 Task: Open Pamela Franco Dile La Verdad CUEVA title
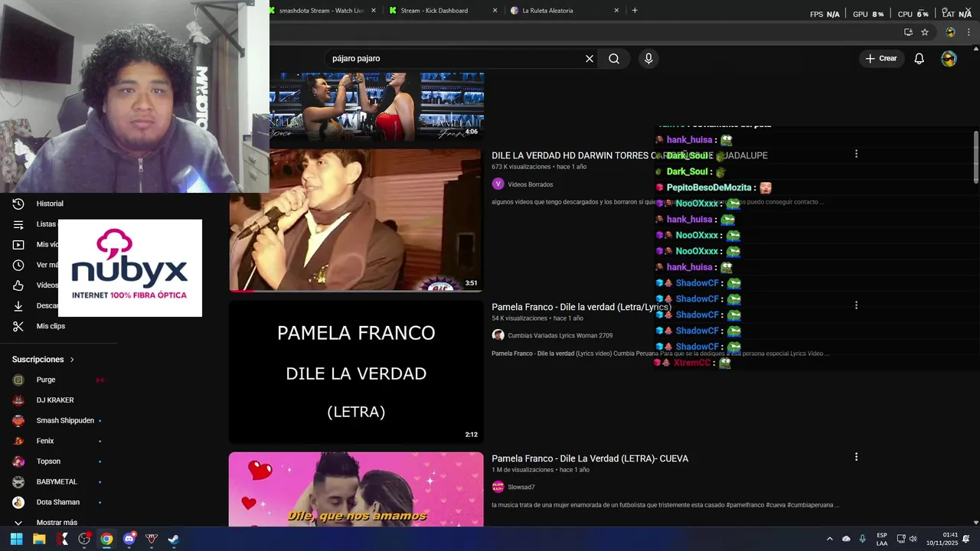(x=590, y=458)
